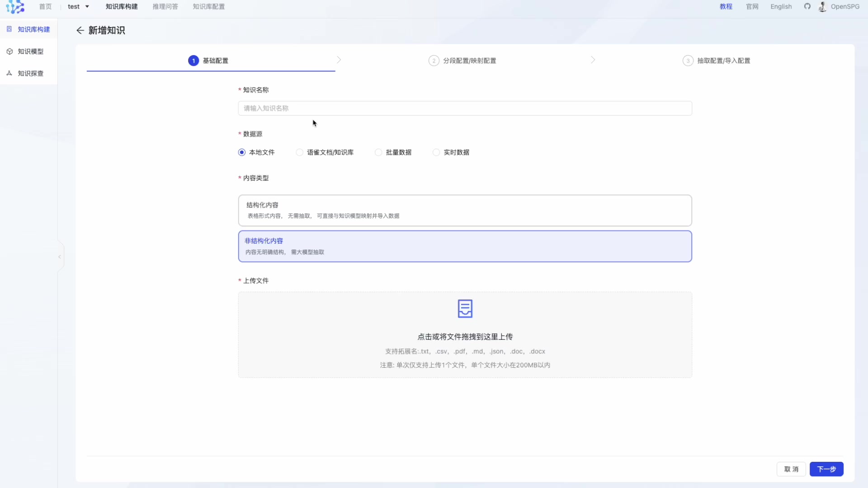This screenshot has height=488, width=868.
Task: Click the OpenSPG logo icon
Action: pyautogui.click(x=15, y=7)
